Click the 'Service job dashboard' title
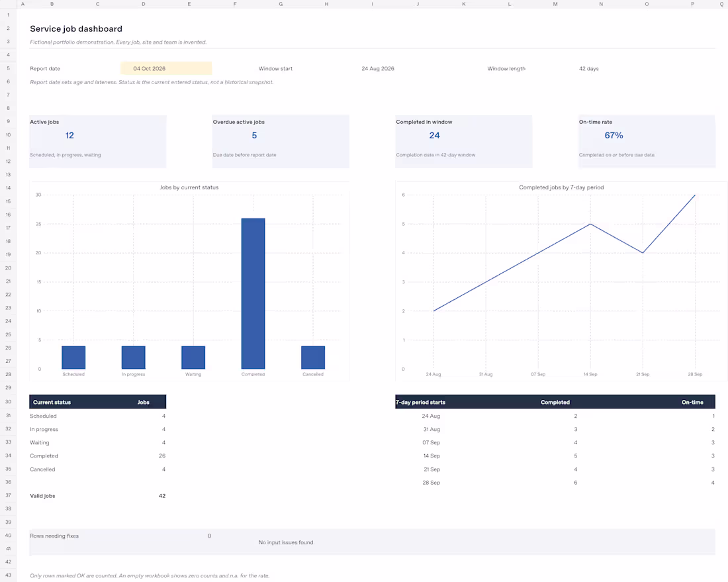This screenshot has height=582, width=728. [76, 28]
